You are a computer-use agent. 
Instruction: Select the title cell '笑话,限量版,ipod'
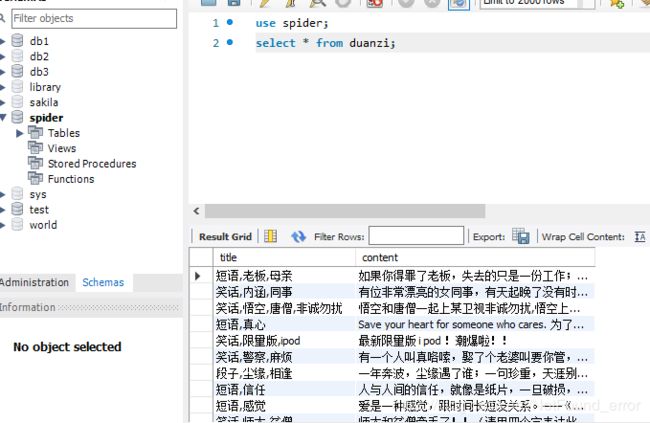tap(284, 340)
